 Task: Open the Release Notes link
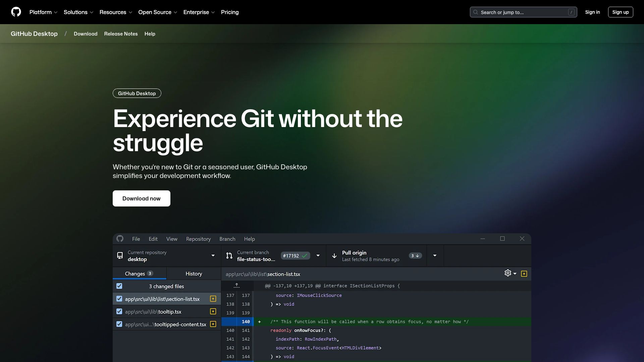tap(121, 34)
